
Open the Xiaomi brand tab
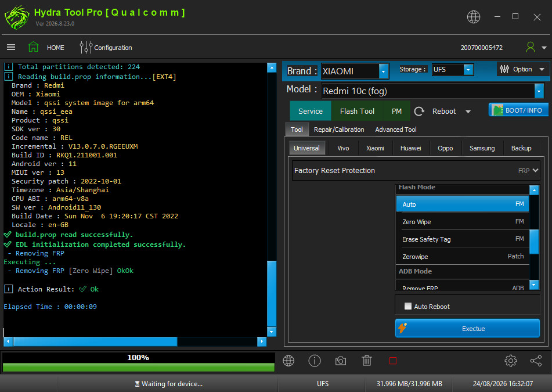[x=375, y=148]
